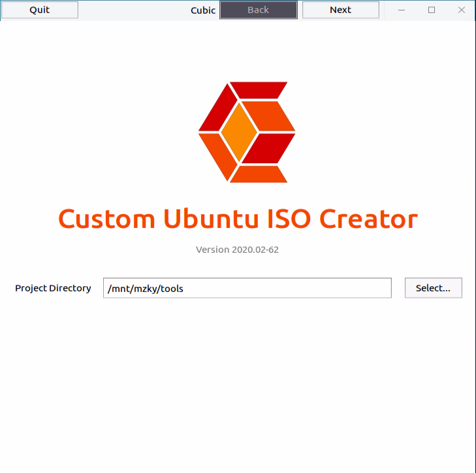This screenshot has width=476, height=473.
Task: Click the Version 2020.02-62 text
Action: (237, 250)
